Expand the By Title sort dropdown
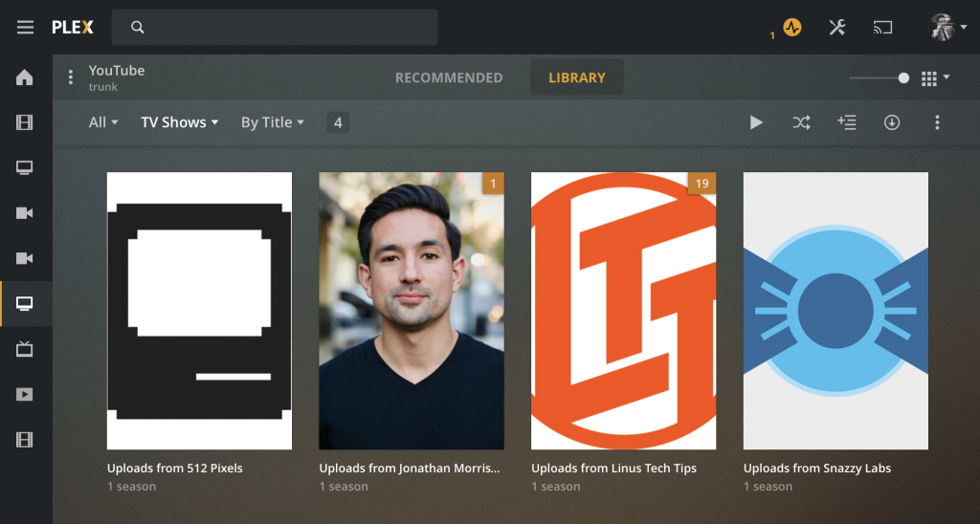This screenshot has width=980, height=524. pyautogui.click(x=273, y=122)
